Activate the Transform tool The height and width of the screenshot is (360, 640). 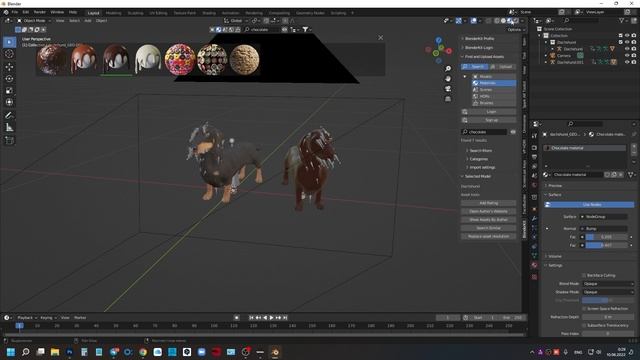9,102
